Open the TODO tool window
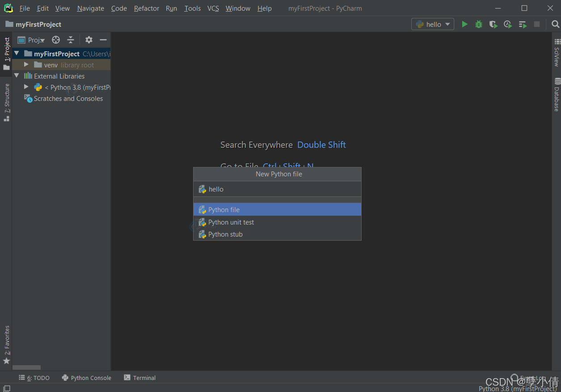The width and height of the screenshot is (561, 392). [34, 378]
